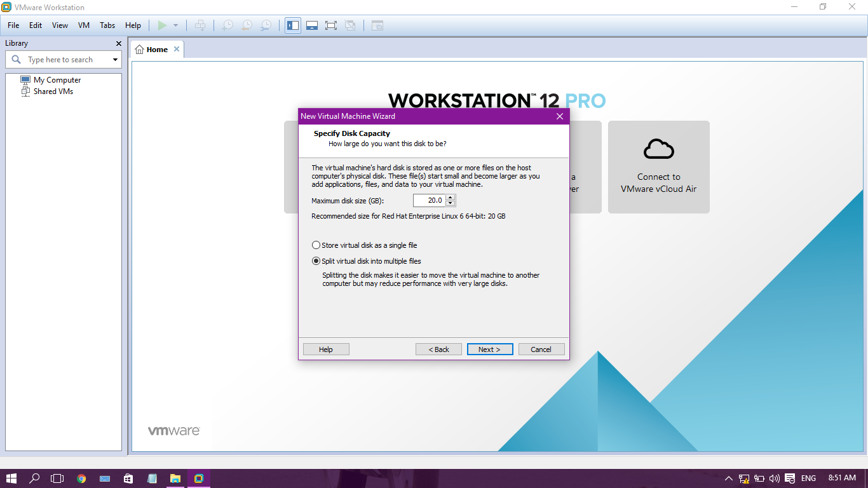The width and height of the screenshot is (868, 488).
Task: Toggle the Library sidebar panel icon
Action: tap(293, 25)
